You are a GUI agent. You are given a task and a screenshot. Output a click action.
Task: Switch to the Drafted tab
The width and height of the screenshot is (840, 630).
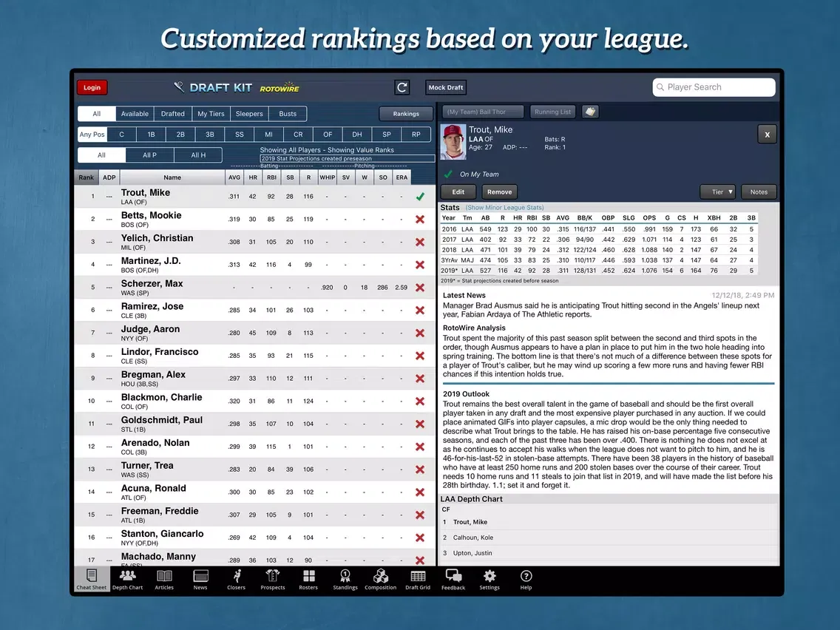[x=173, y=114]
